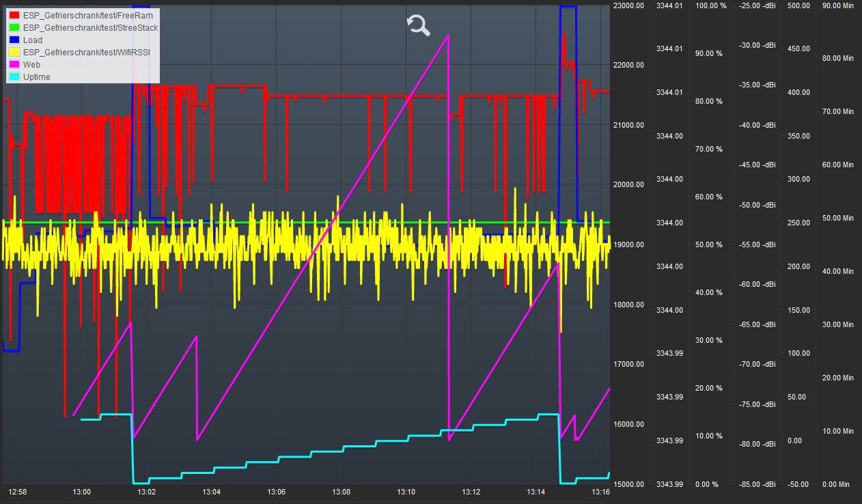
Task: Click the 10.00 % axis label
Action: coord(709,436)
